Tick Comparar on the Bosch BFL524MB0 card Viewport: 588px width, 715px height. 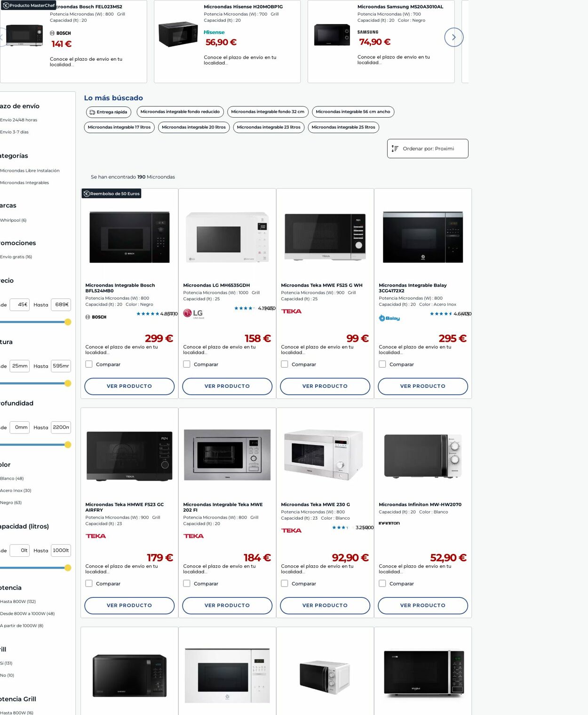click(89, 364)
